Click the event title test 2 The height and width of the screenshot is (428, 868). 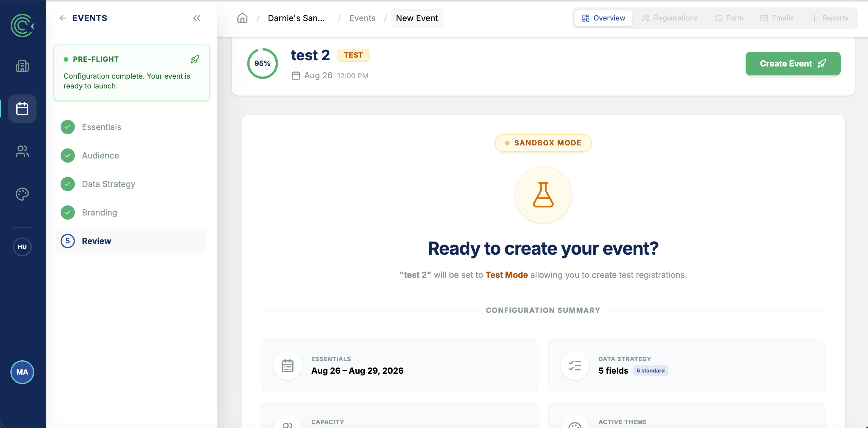point(310,55)
